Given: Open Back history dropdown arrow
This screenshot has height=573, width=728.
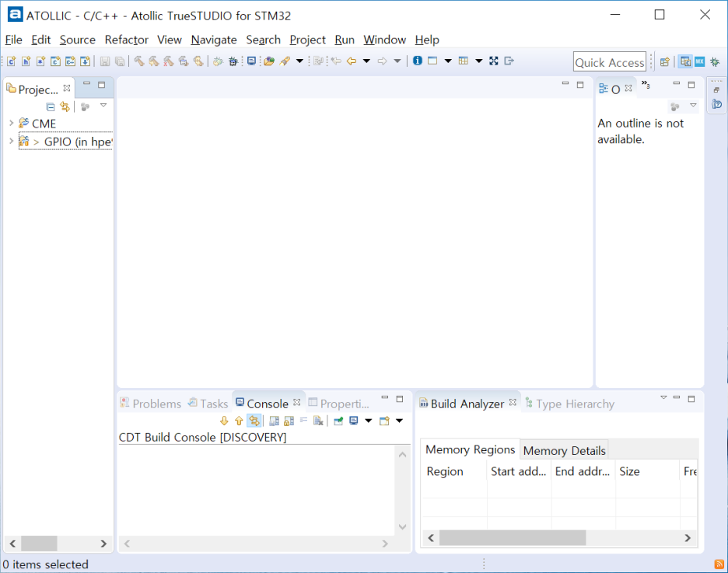Looking at the screenshot, I should (x=366, y=61).
